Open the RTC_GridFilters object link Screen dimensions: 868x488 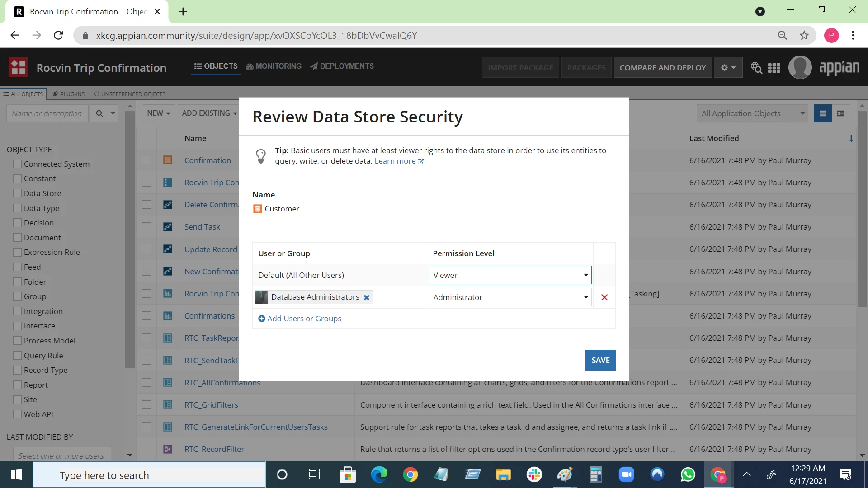pos(211,405)
